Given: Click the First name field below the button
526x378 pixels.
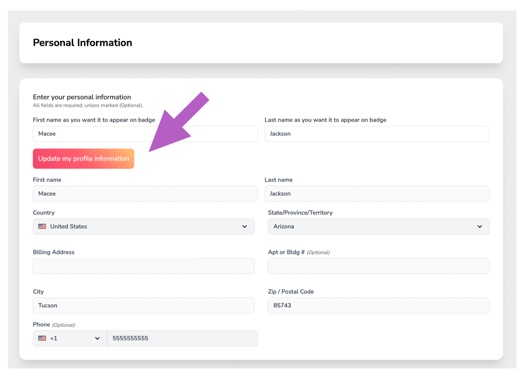Looking at the screenshot, I should point(145,194).
